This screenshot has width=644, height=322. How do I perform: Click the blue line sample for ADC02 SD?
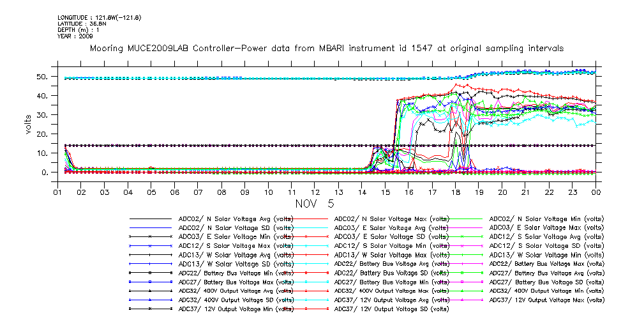151,227
